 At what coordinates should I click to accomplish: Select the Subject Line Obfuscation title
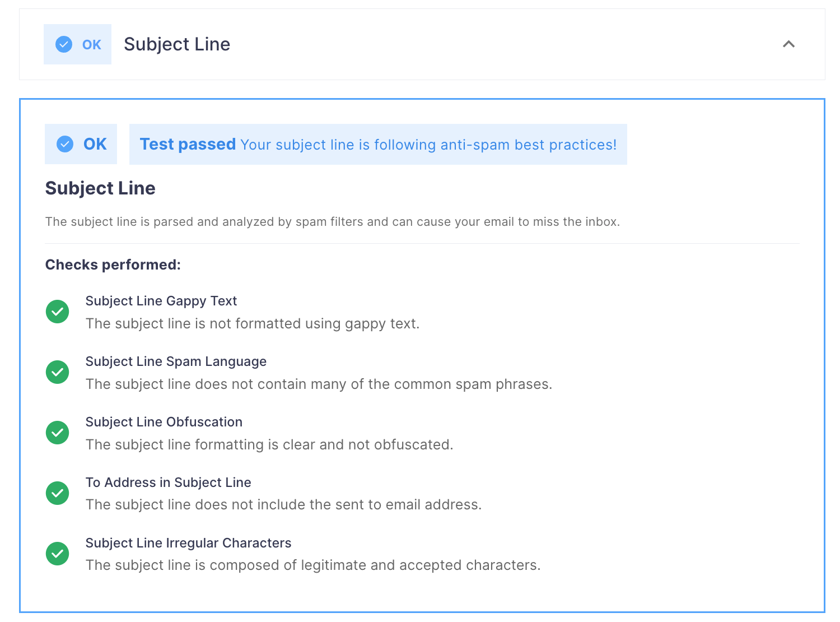pos(164,422)
